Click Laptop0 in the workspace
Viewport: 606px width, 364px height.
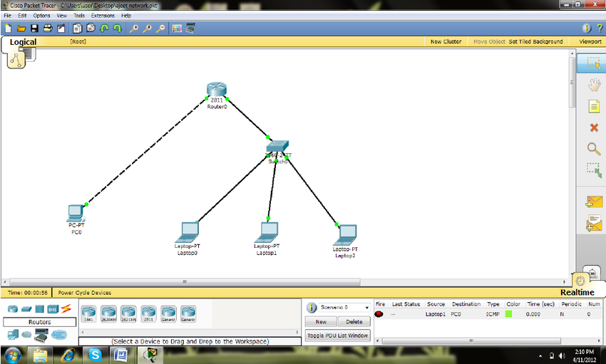tap(188, 233)
